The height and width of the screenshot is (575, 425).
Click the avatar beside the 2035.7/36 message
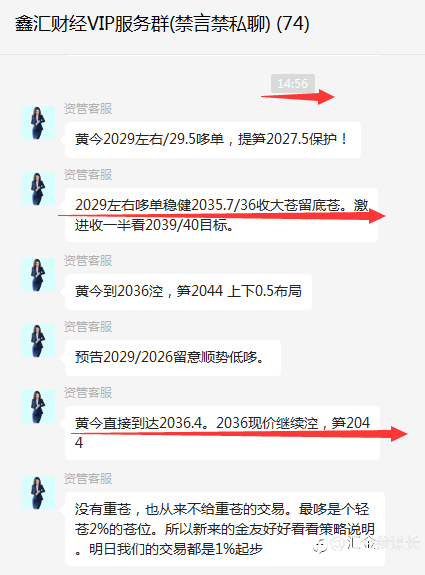coord(38,189)
